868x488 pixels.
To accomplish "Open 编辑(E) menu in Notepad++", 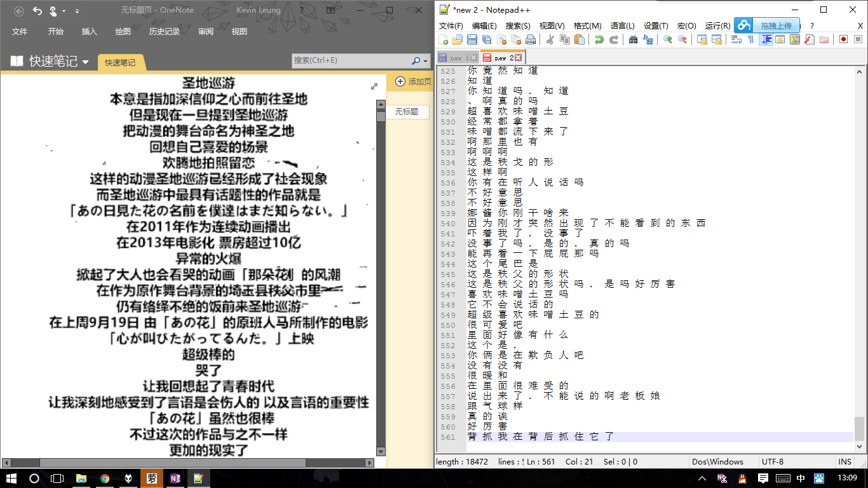I will [x=484, y=26].
